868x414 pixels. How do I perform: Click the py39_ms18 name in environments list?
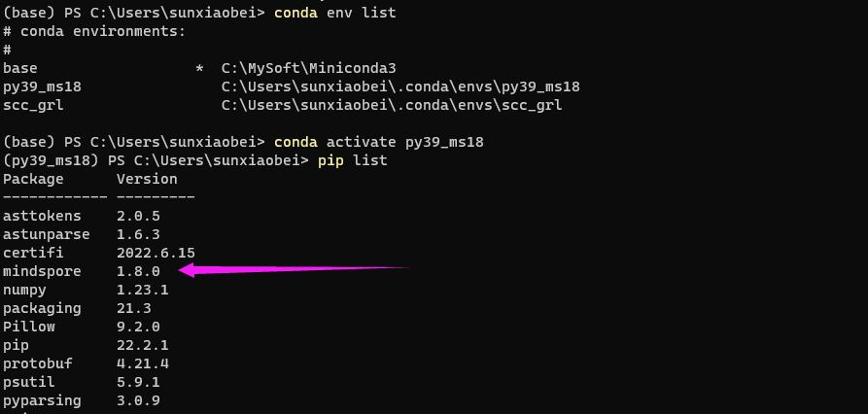42,86
